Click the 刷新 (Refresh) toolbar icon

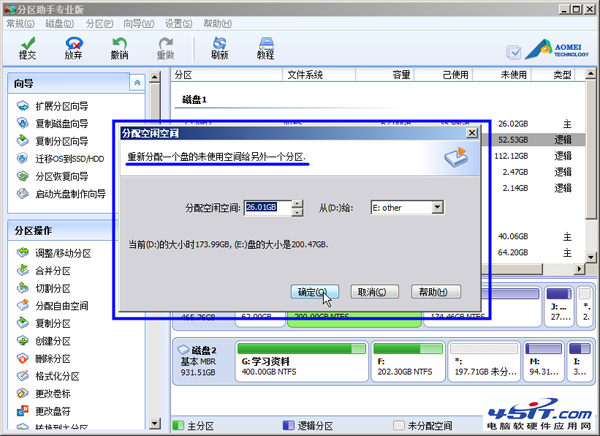point(220,48)
